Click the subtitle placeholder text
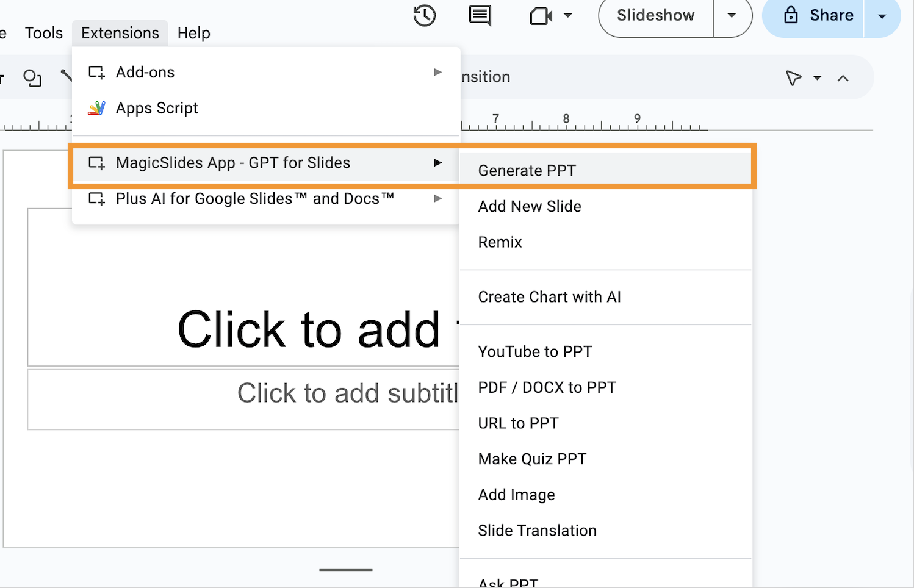The width and height of the screenshot is (914, 588). click(x=348, y=393)
